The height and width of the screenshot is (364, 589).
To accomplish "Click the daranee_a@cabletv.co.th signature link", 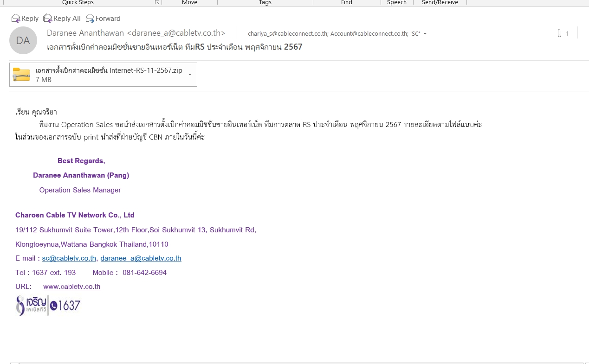I will 141,258.
